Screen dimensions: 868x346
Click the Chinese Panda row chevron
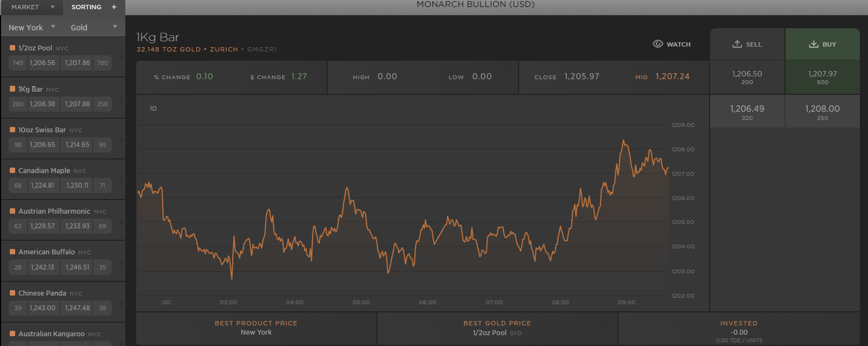point(122,303)
